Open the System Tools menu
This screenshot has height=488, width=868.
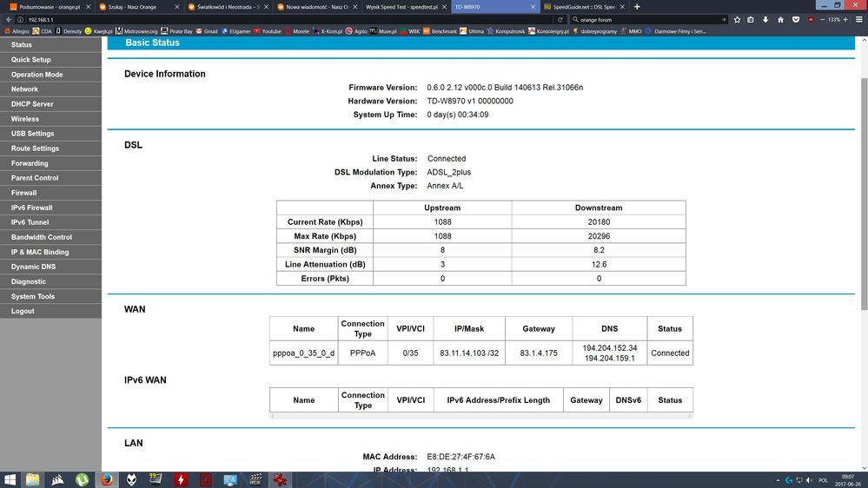33,296
